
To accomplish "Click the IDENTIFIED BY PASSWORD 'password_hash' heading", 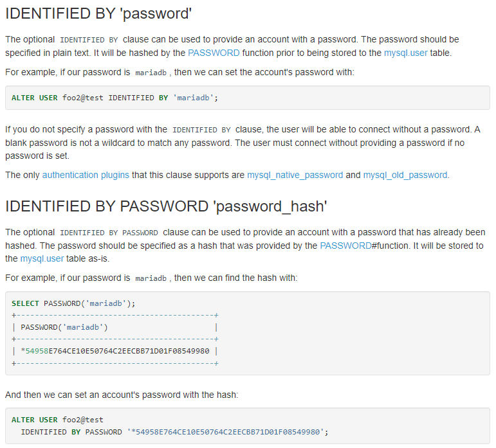I will (166, 206).
